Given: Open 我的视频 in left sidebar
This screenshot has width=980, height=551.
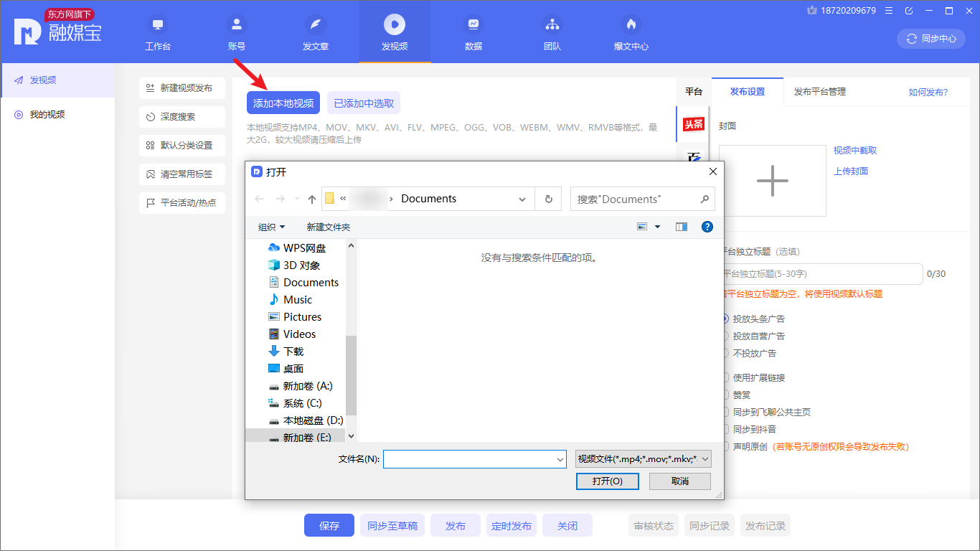Looking at the screenshot, I should point(57,115).
